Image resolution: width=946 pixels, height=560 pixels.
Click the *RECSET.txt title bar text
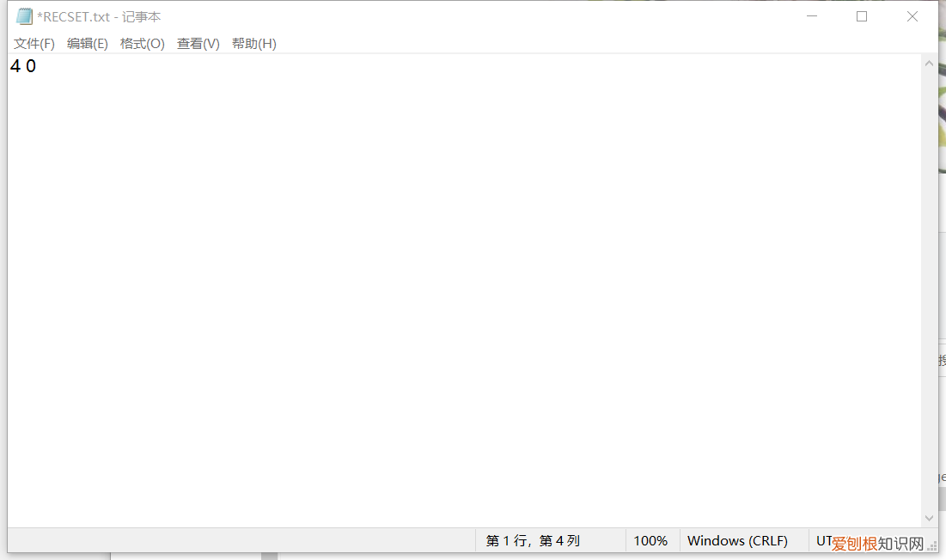(x=99, y=17)
